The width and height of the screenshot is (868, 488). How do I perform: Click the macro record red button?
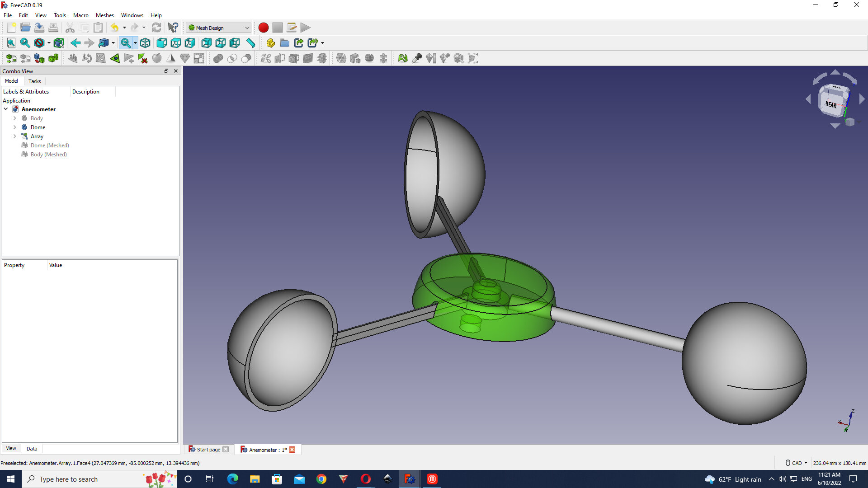click(263, 28)
